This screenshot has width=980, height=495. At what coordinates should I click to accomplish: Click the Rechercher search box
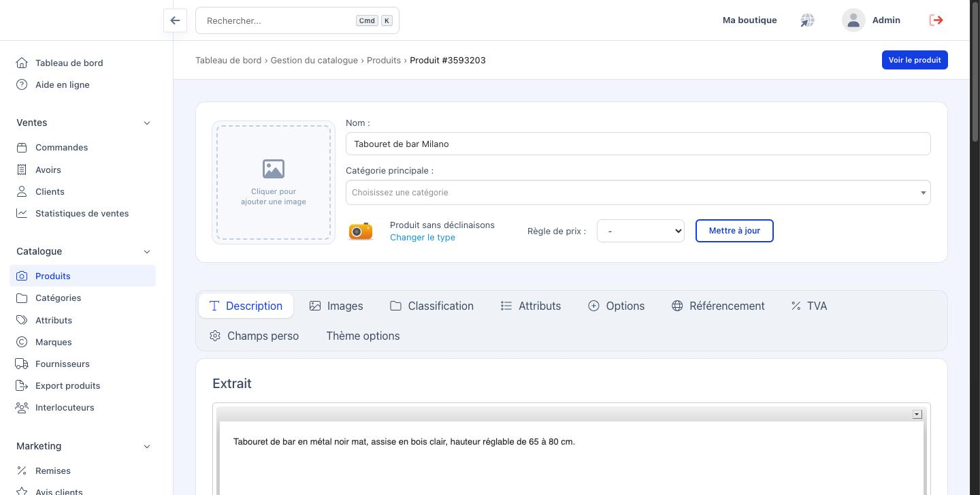297,20
